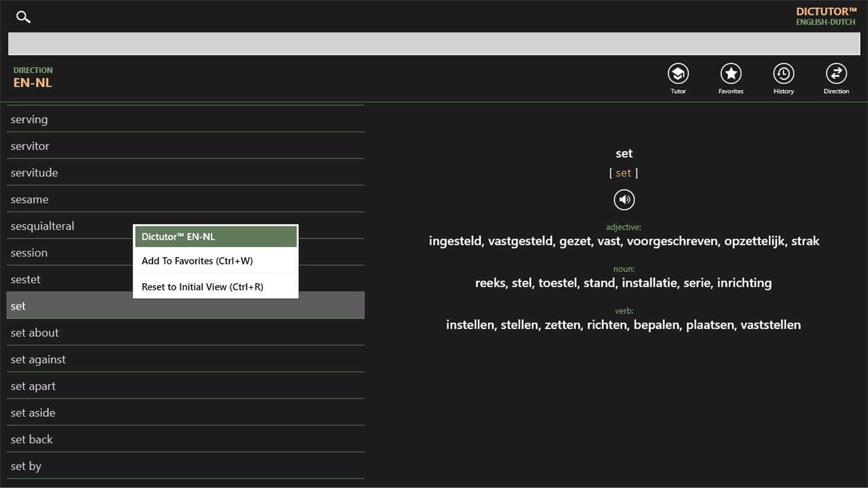Select the entry set about
The height and width of the screenshot is (488, 868).
point(186,333)
